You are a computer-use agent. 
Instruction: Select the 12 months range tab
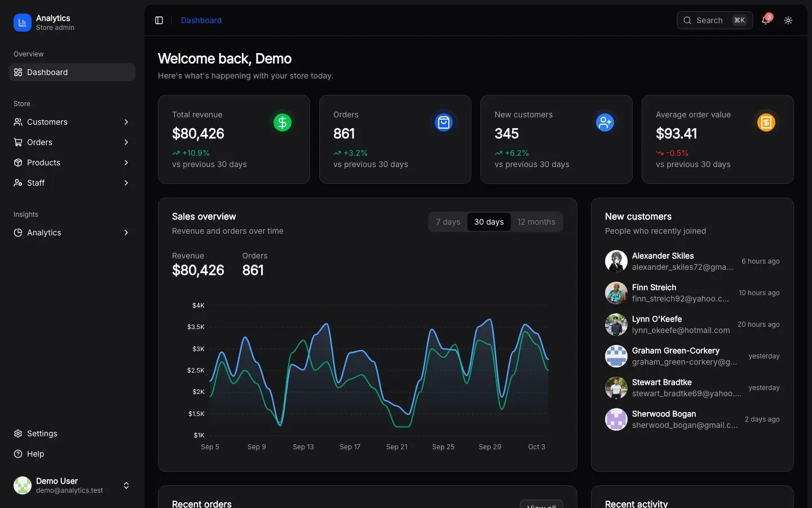point(536,222)
